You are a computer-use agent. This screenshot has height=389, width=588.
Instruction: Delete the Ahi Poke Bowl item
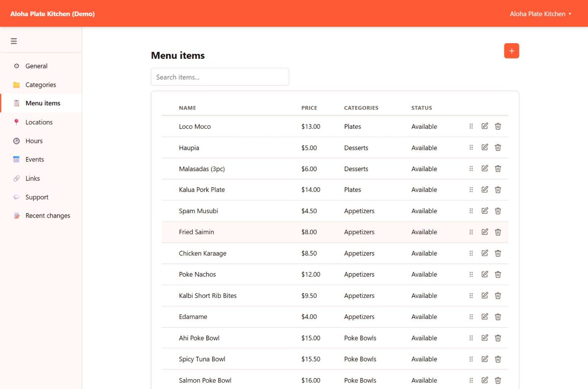pos(498,338)
